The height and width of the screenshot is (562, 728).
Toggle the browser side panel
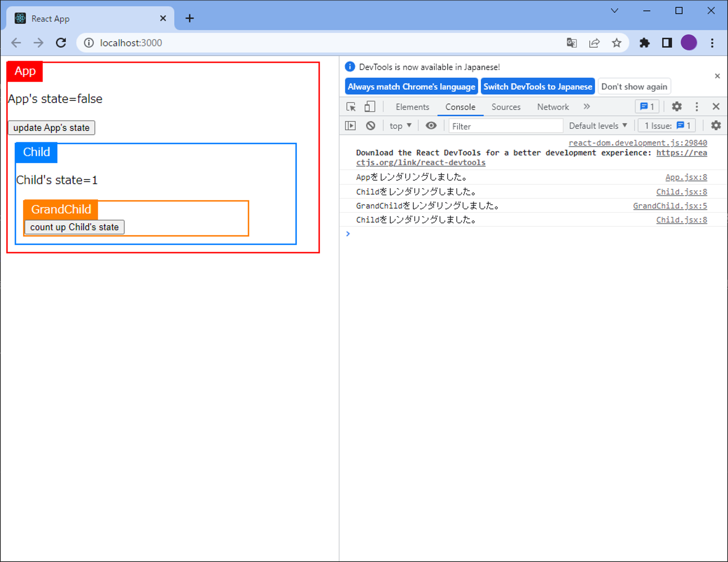667,43
